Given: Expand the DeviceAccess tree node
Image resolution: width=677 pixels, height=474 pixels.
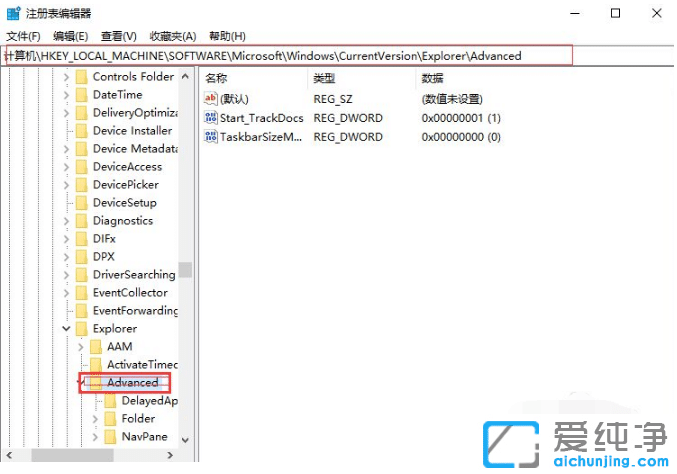Looking at the screenshot, I should tap(67, 167).
